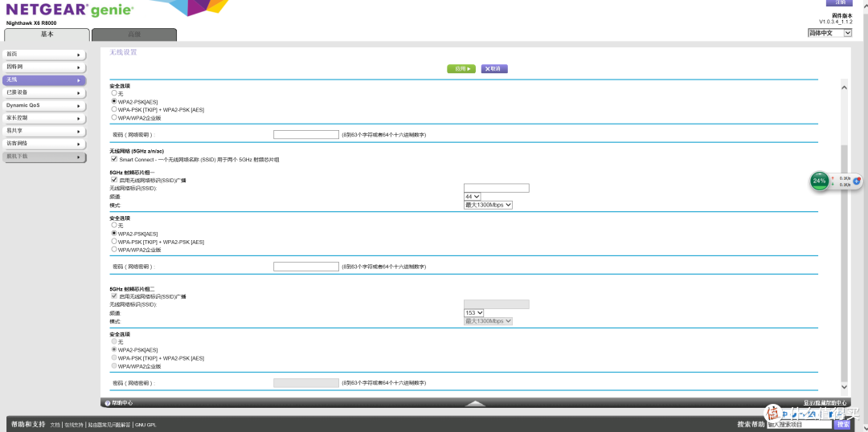Click the help search input field
This screenshot has height=432, width=868.
[x=800, y=424]
